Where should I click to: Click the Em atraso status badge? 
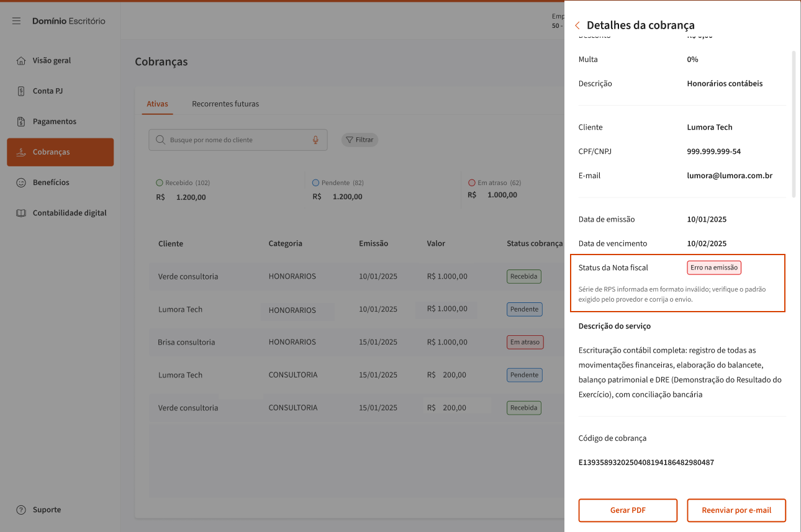[x=525, y=342]
